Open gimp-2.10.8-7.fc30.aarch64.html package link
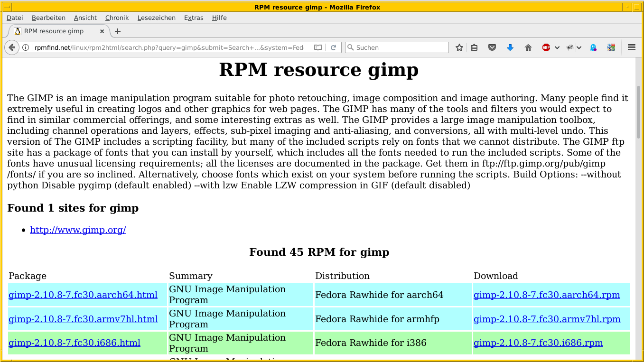 pos(83,295)
